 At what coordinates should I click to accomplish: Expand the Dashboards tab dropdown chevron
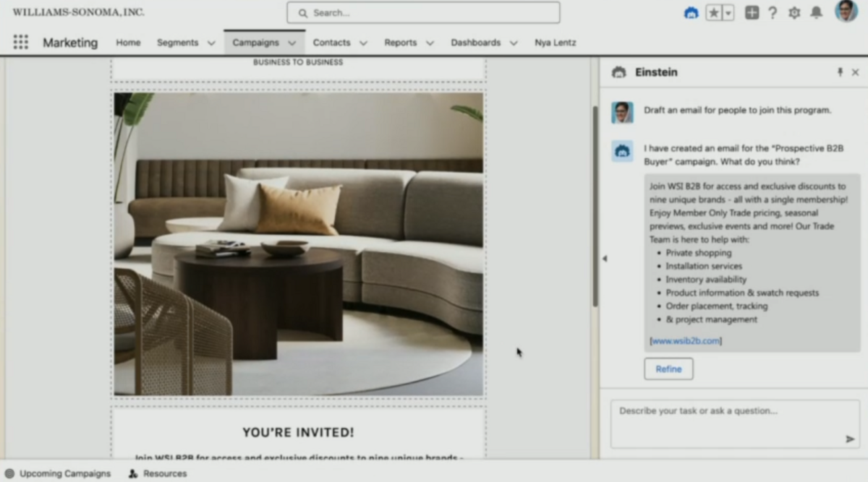click(514, 43)
